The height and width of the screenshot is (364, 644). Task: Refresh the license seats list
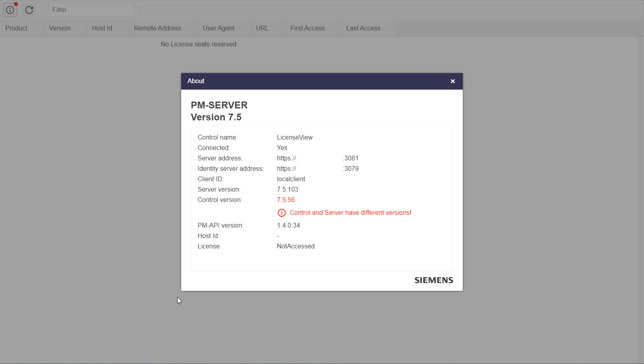29,10
